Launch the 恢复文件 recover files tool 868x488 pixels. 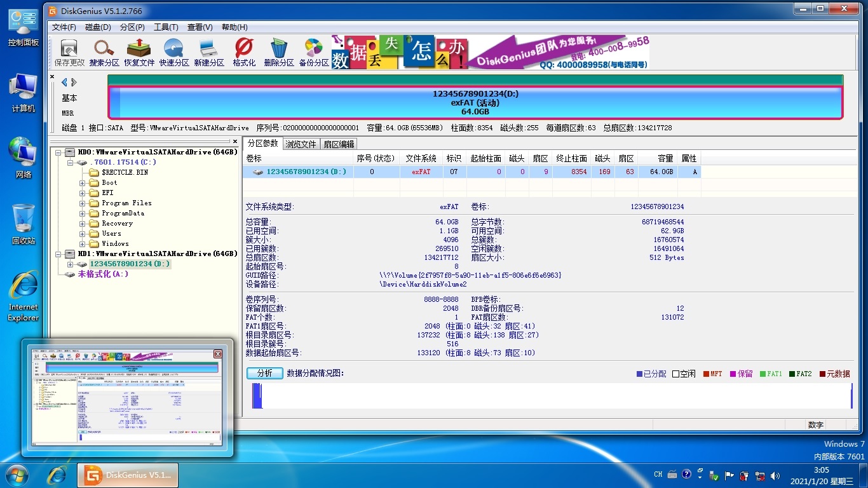pyautogui.click(x=139, y=53)
